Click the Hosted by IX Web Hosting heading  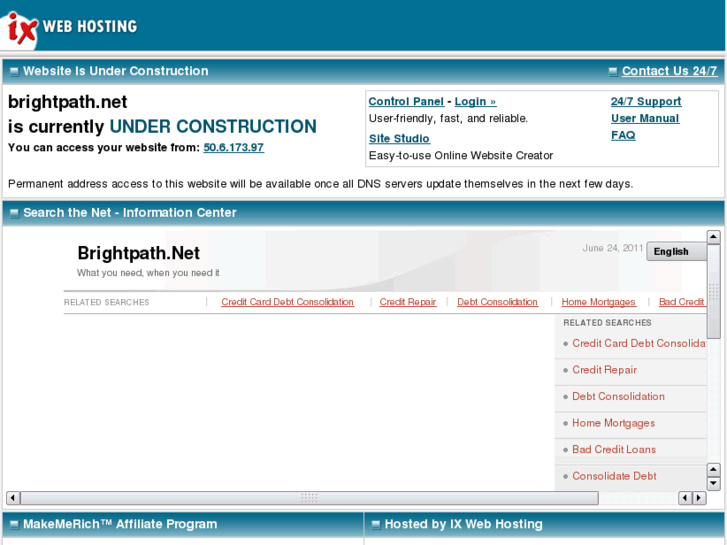pyautogui.click(x=464, y=524)
